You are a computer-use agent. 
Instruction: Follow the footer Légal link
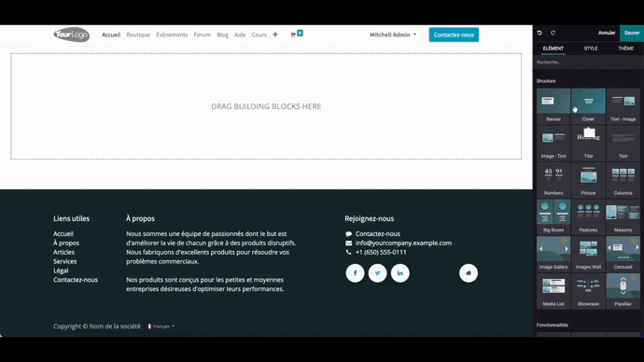[61, 271]
